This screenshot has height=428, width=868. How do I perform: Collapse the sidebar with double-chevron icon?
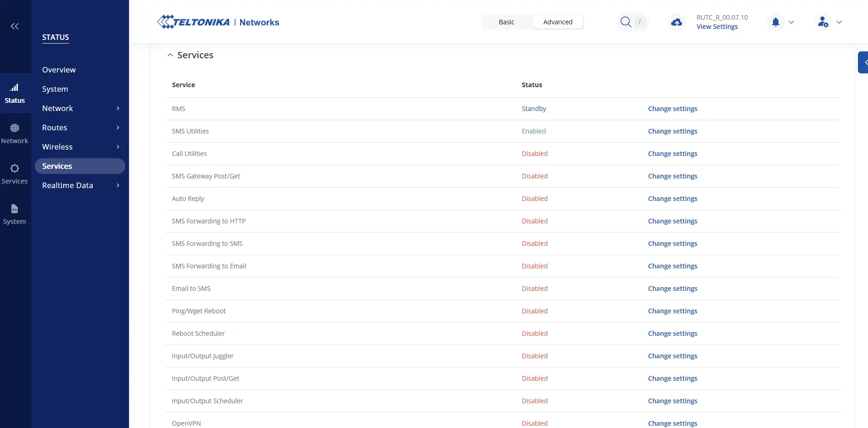(x=15, y=26)
